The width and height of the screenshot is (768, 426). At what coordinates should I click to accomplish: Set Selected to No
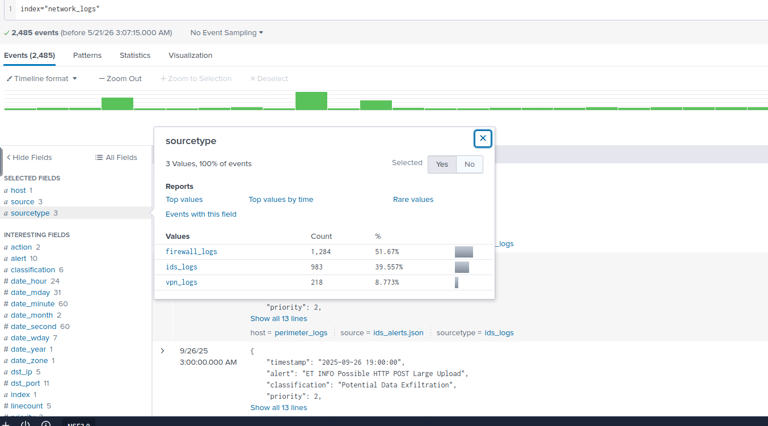pos(469,164)
